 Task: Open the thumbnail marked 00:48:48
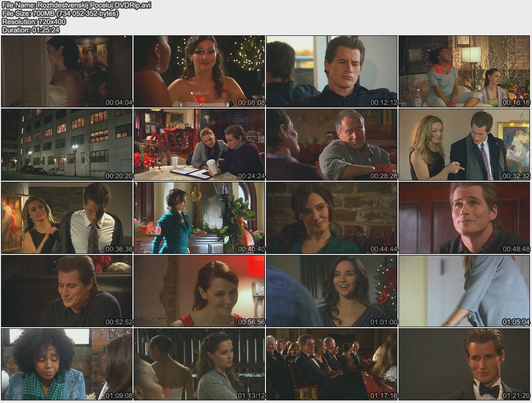(x=464, y=218)
